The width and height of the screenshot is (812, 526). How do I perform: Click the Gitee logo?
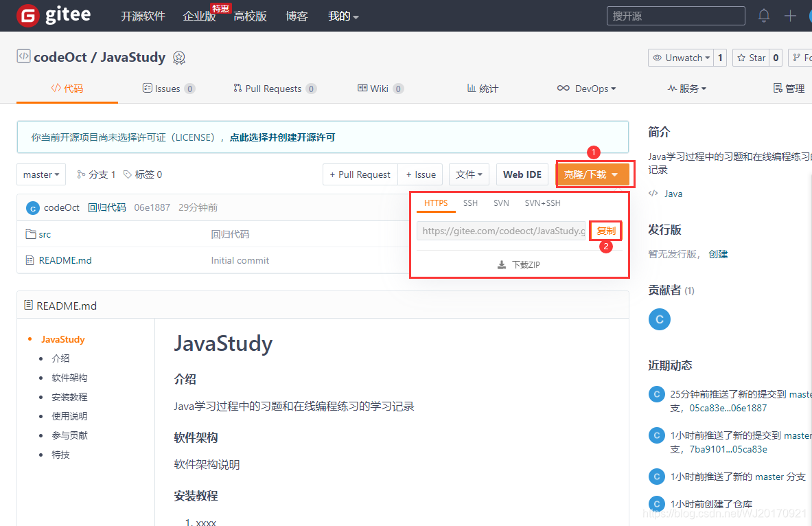coord(54,16)
